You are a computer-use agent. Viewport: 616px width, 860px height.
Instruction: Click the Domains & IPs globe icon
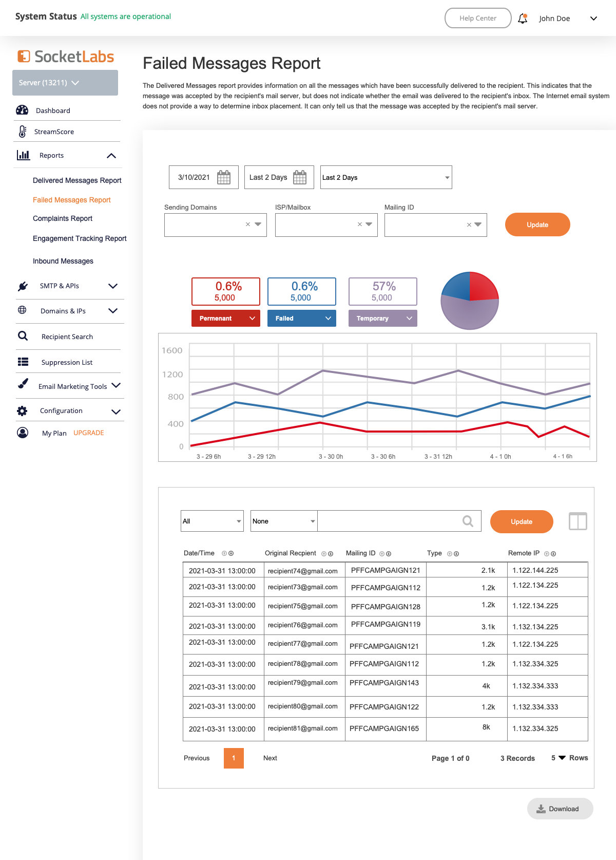click(x=22, y=310)
